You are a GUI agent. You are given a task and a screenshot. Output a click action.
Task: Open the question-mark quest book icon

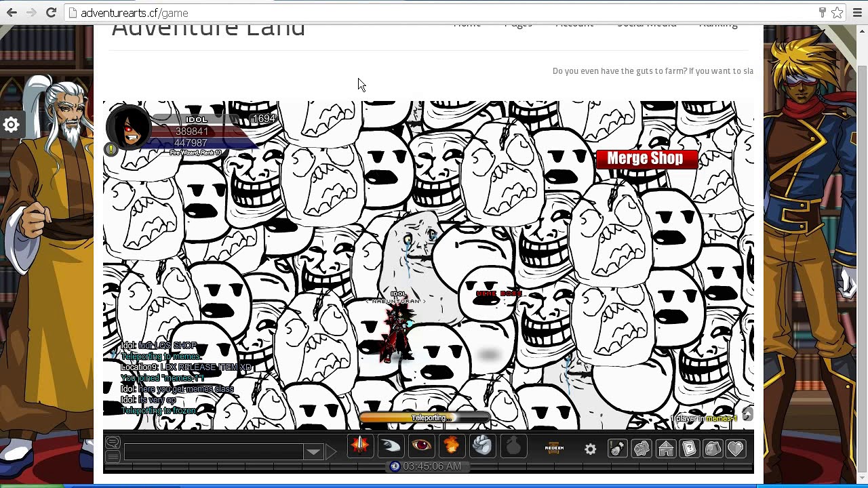point(689,448)
